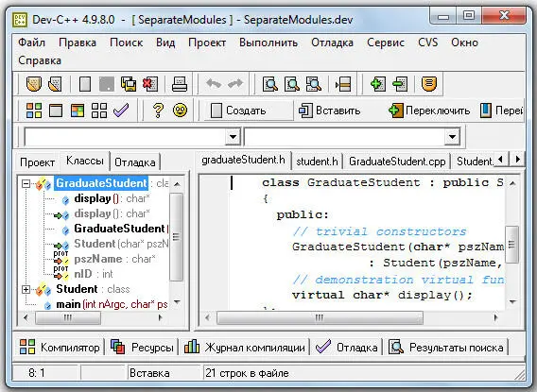Click the Вставить button

point(329,111)
